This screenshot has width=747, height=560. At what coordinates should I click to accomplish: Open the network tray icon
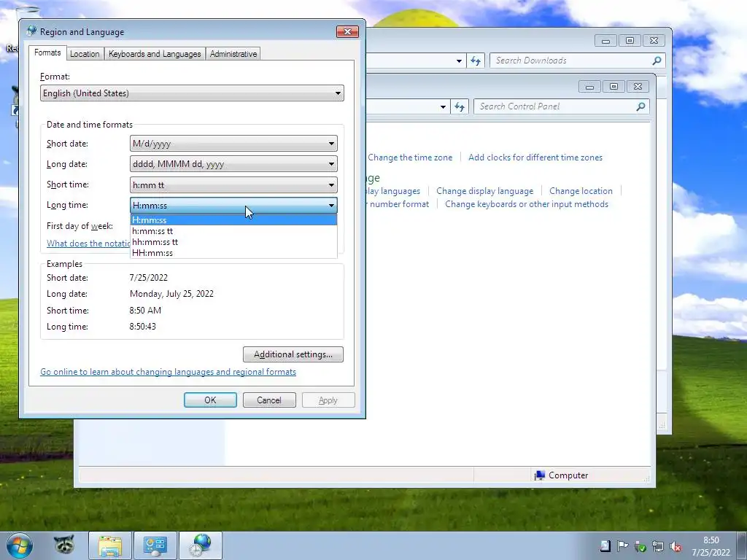658,546
